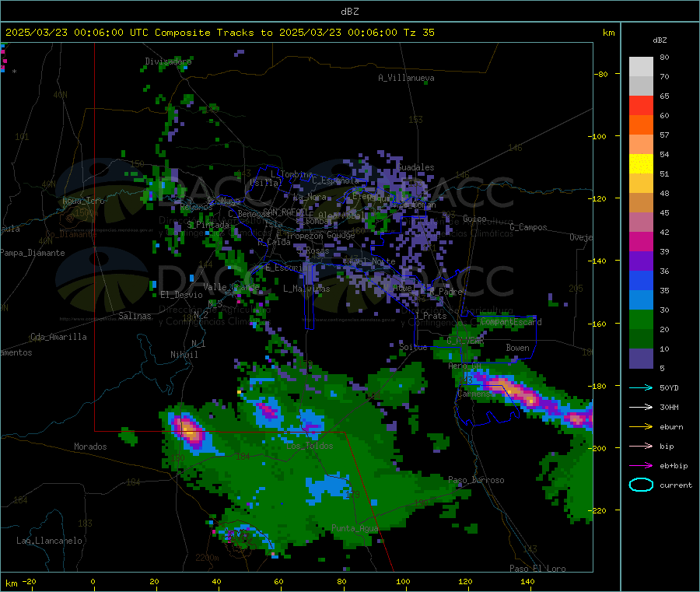Click the Paso_El_Loro place label
This screenshot has width=700, height=592.
538,569
